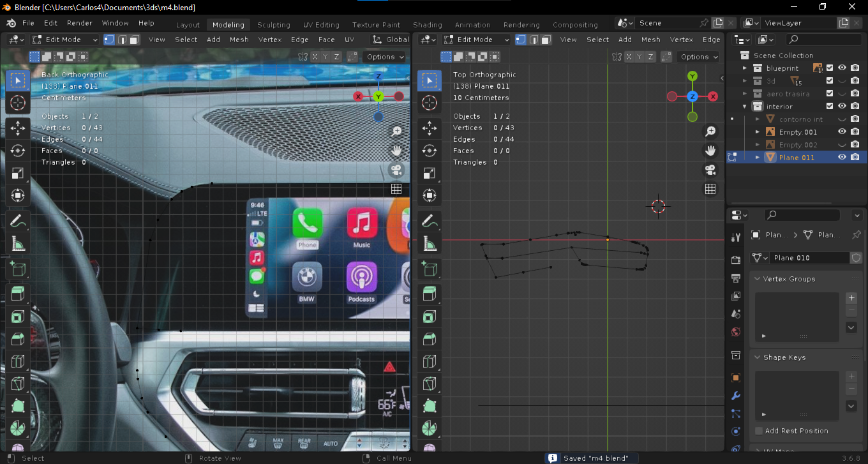The image size is (868, 464).
Task: Switch to the Shading workspace tab
Action: click(x=428, y=25)
